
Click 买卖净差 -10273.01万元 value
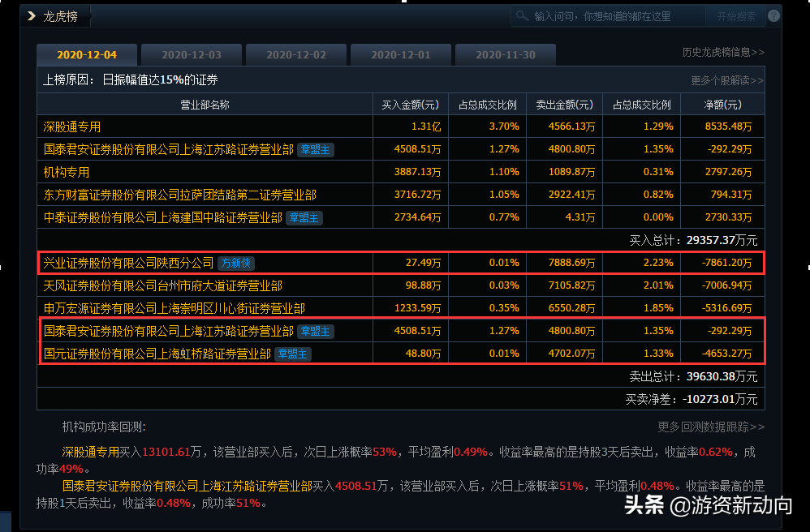692,399
